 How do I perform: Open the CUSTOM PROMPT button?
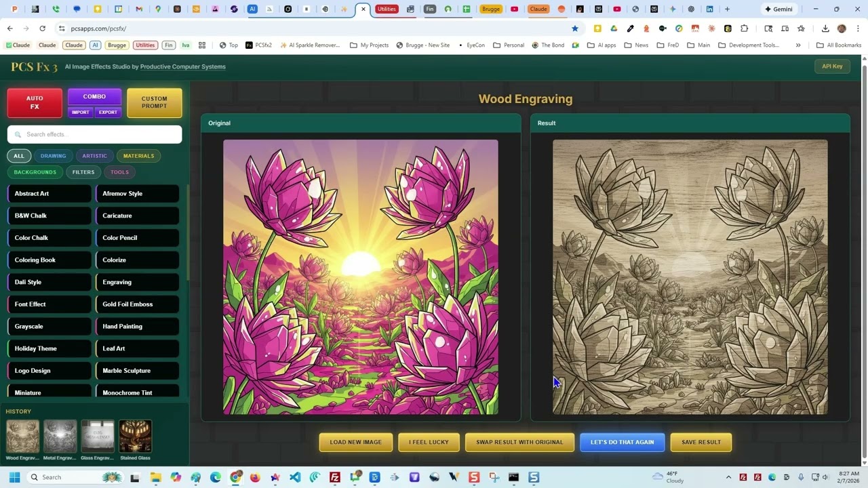155,102
